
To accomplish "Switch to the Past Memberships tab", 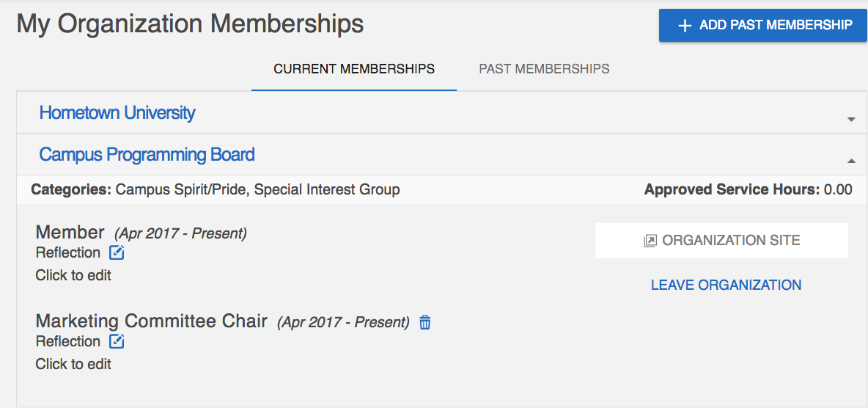I will (544, 69).
